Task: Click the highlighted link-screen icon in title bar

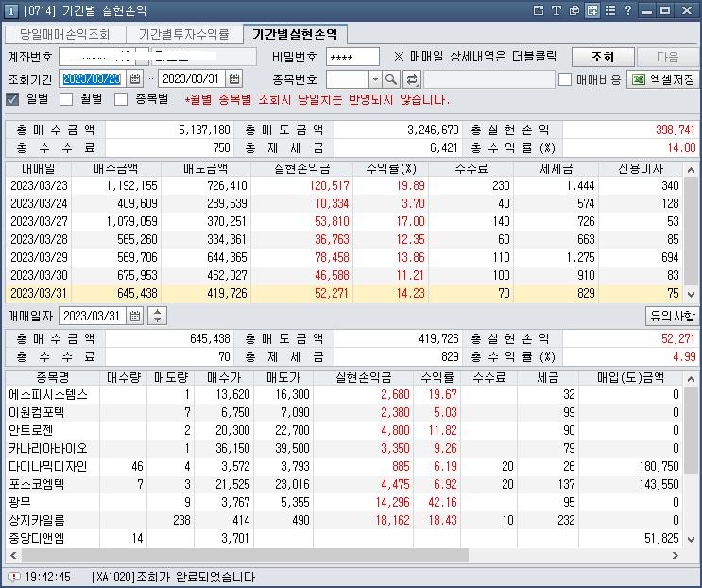Action: click(x=592, y=10)
